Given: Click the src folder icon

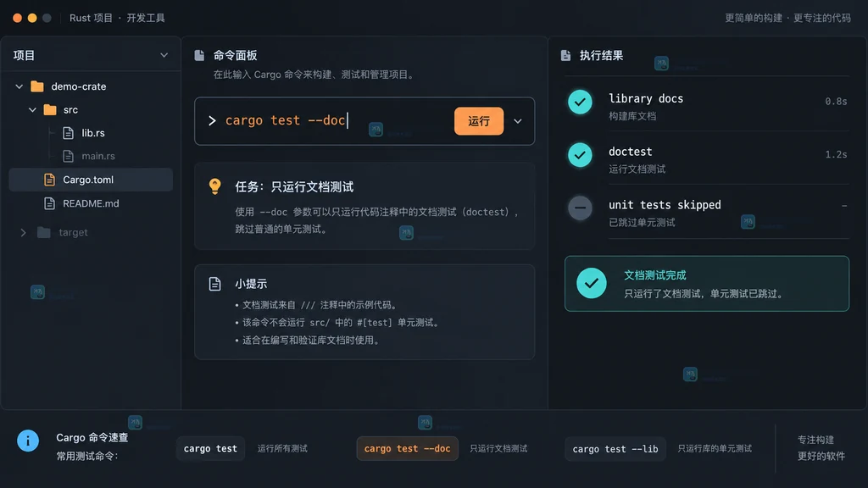Looking at the screenshot, I should 50,109.
